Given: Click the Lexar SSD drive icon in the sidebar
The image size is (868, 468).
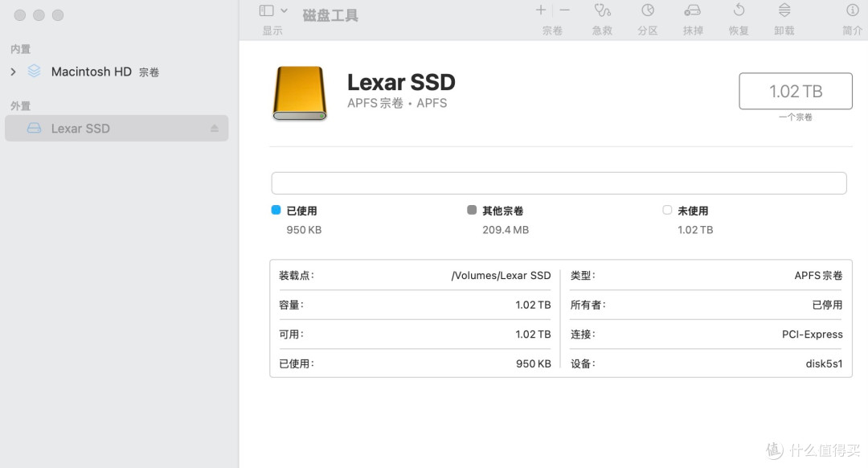Looking at the screenshot, I should [x=35, y=128].
